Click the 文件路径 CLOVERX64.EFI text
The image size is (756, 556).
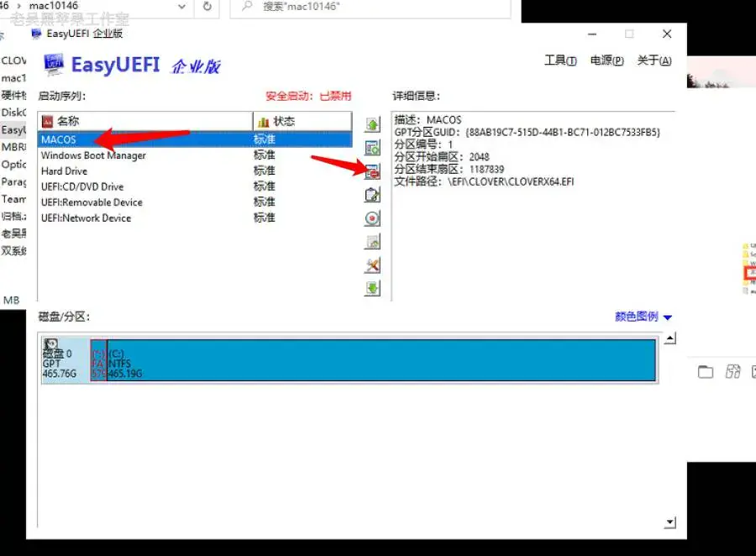(x=484, y=181)
